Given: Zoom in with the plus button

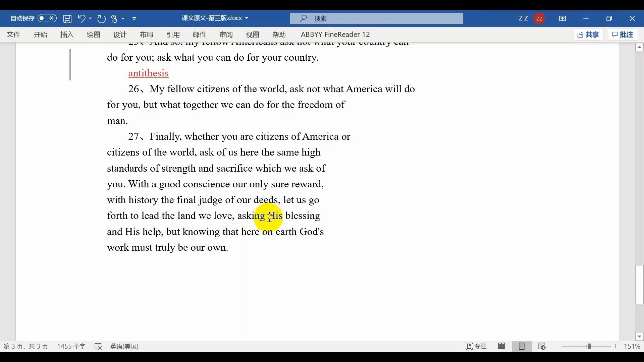Looking at the screenshot, I should point(616,347).
